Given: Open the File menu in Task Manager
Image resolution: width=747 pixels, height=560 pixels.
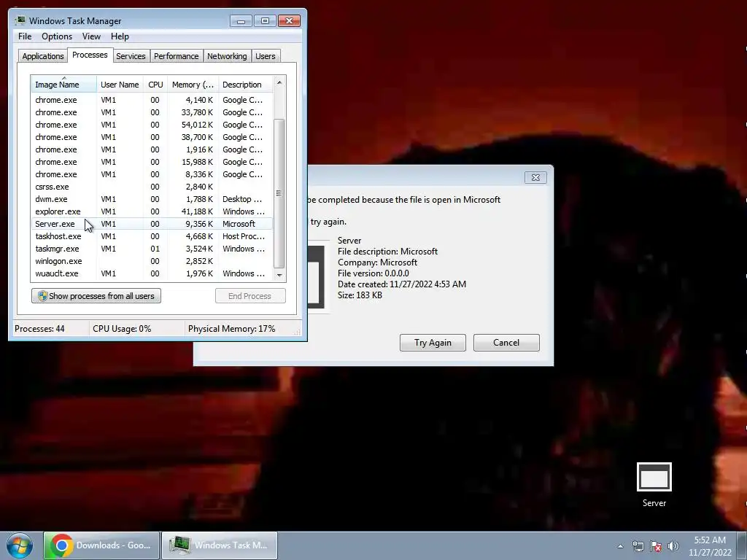Looking at the screenshot, I should tap(25, 36).
